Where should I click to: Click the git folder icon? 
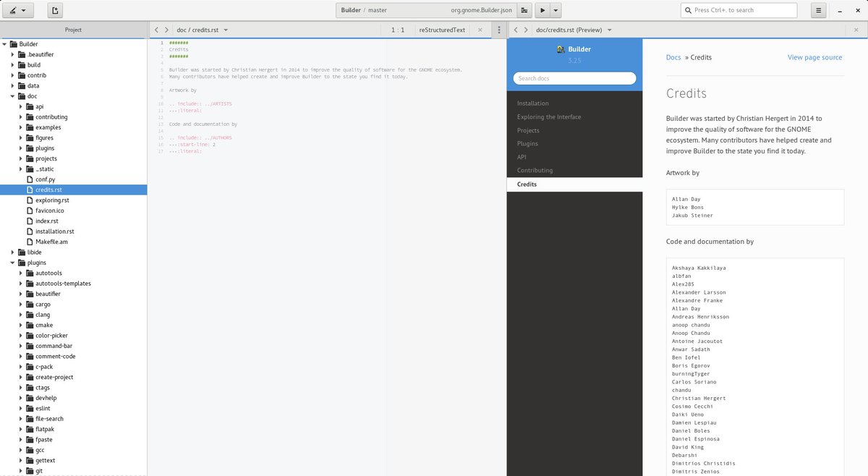tap(30, 471)
